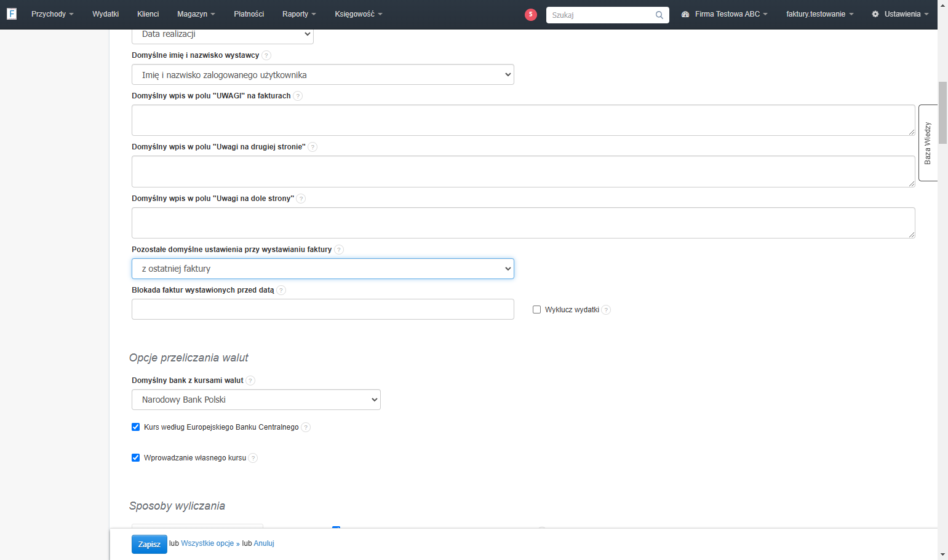Open the Baza Wiedzy side tab
The width and height of the screenshot is (948, 560).
(928, 143)
